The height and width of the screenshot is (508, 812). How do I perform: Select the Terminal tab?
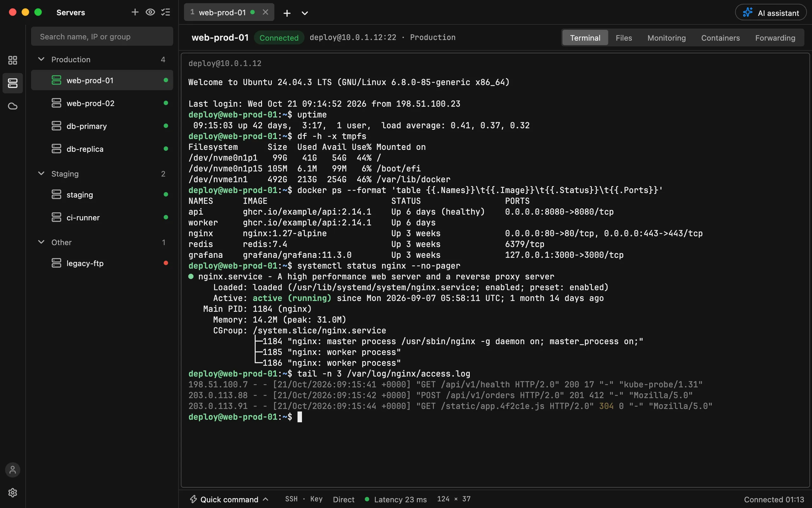click(585, 38)
